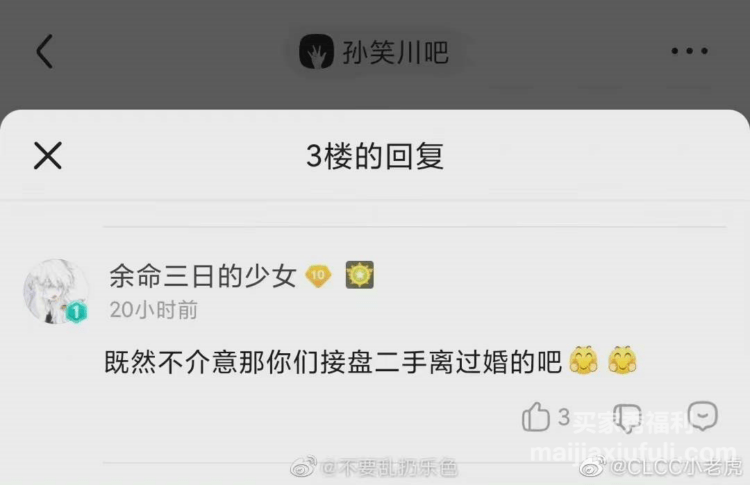Screen dimensions: 750x485
Task: Tap the gold level 10 diamond badge
Action: coord(318,276)
